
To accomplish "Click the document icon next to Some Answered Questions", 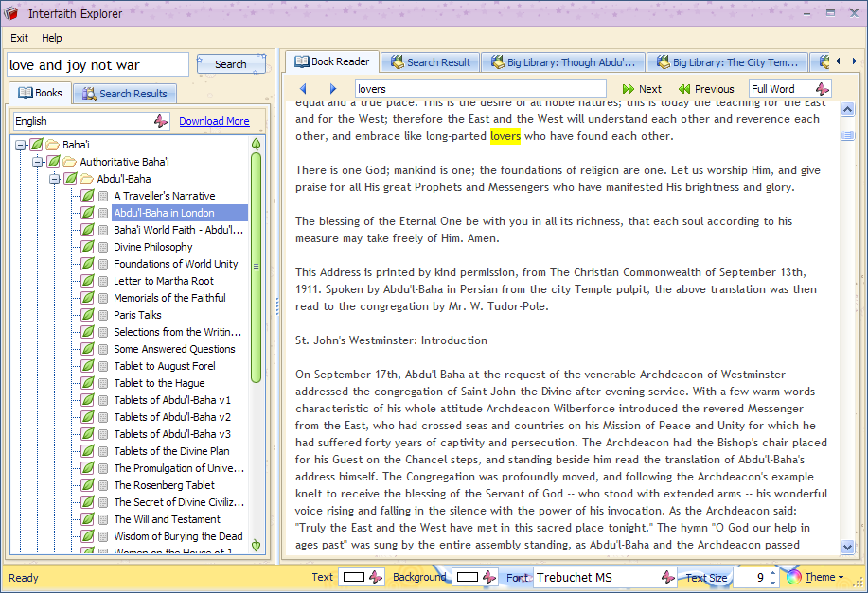I will [x=103, y=349].
